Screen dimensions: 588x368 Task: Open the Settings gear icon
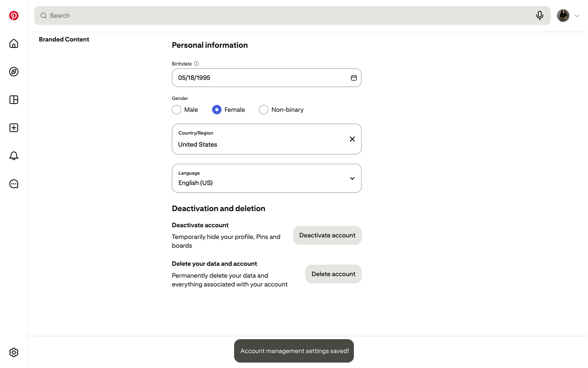click(14, 352)
